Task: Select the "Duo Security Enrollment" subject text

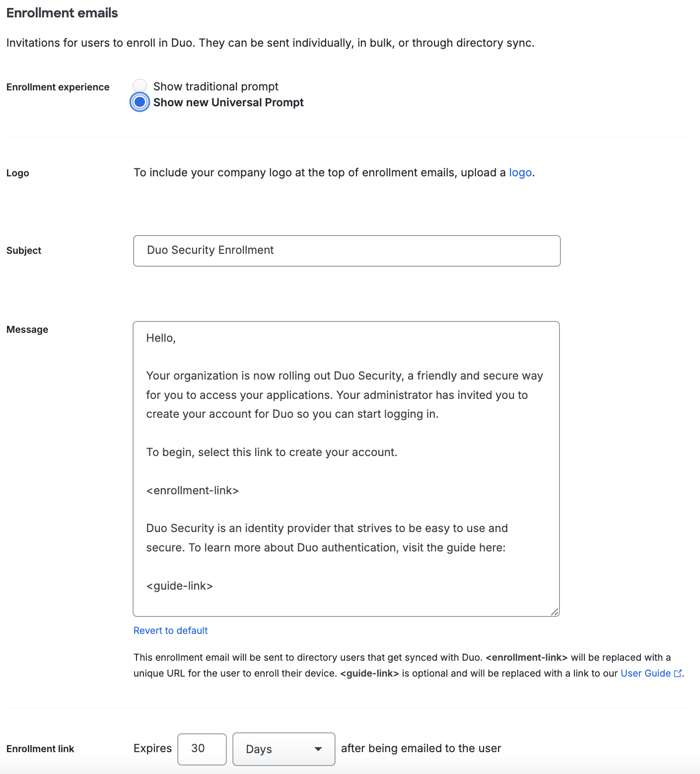Action: [x=210, y=250]
